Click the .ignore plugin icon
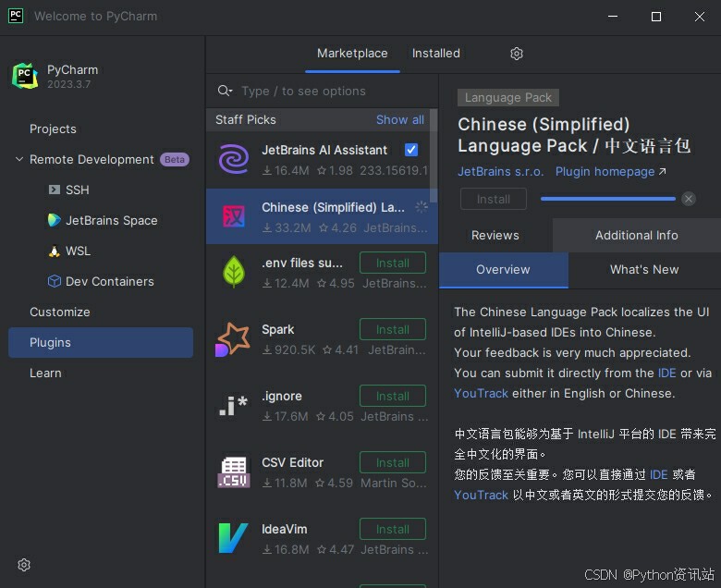 (x=234, y=406)
